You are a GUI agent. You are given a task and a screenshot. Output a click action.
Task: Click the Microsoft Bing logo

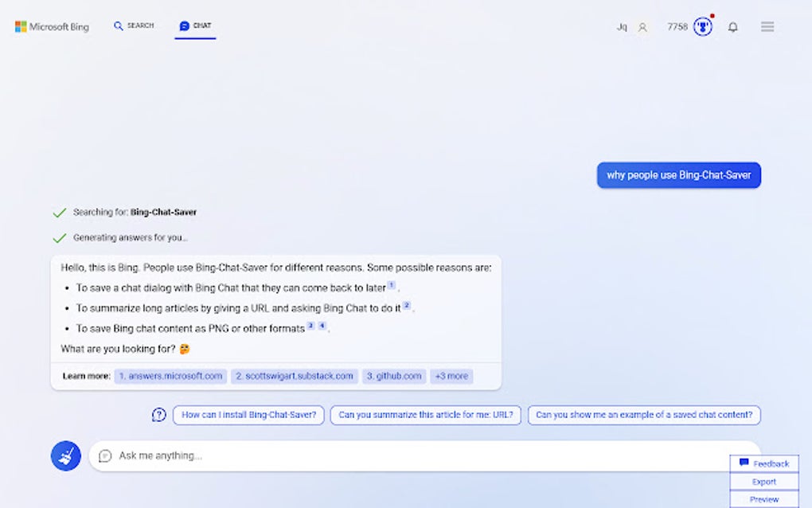coord(52,25)
